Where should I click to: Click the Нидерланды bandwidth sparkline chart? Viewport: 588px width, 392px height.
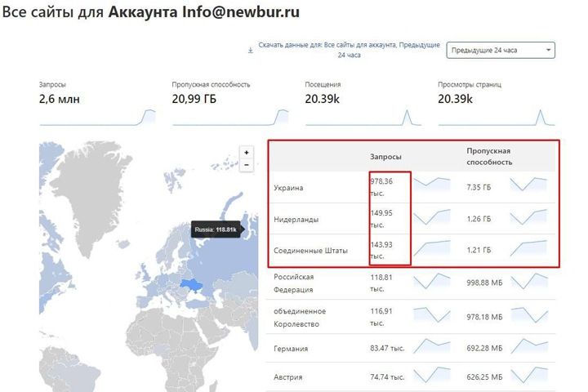click(528, 218)
